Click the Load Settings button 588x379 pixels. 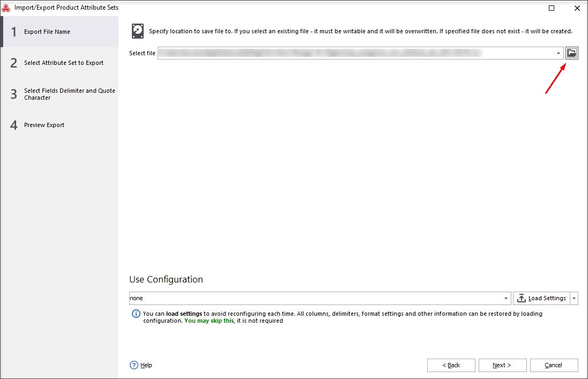click(541, 299)
